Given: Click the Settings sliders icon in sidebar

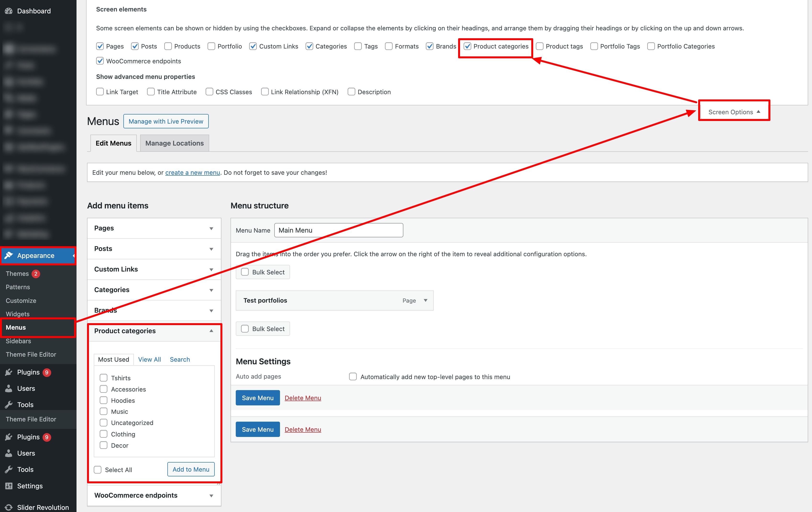Looking at the screenshot, I should [9, 486].
